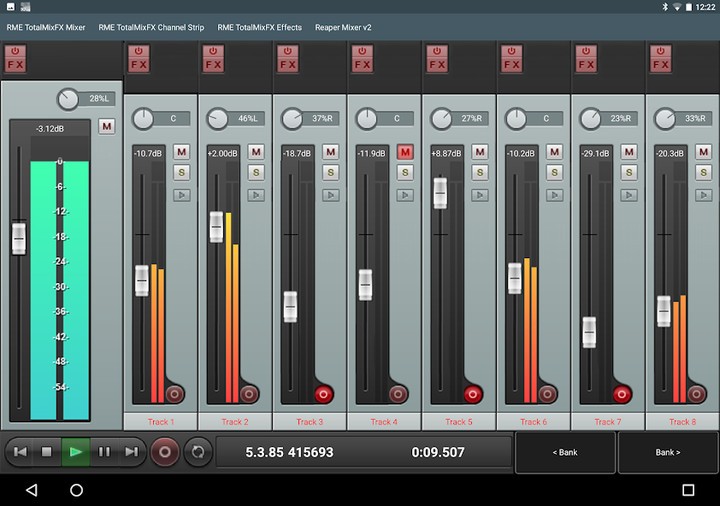Enable input monitor on Track 2
The height and width of the screenshot is (506, 720).
click(x=256, y=195)
